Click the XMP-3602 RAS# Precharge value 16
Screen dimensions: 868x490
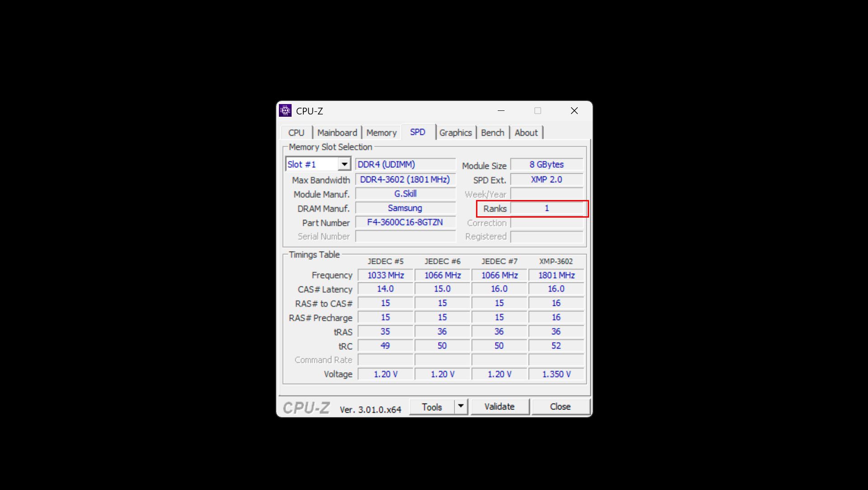click(x=556, y=317)
